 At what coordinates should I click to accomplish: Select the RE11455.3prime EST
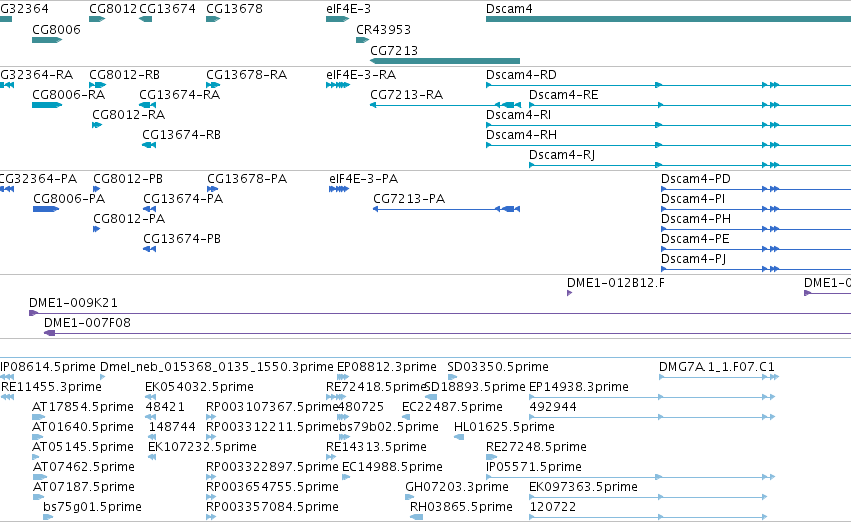(8, 397)
